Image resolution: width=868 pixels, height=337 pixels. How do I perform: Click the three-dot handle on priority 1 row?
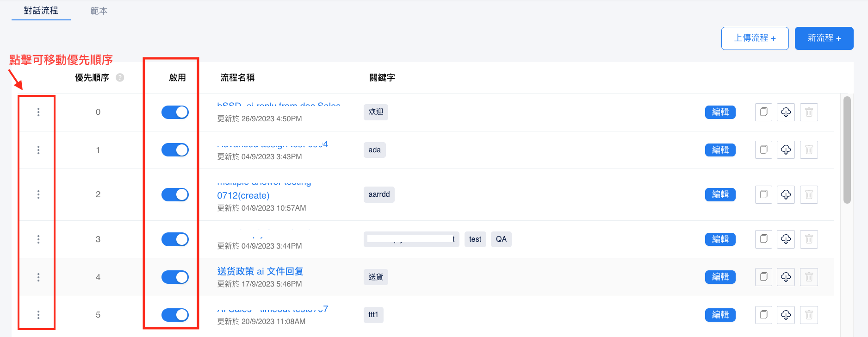(x=38, y=150)
